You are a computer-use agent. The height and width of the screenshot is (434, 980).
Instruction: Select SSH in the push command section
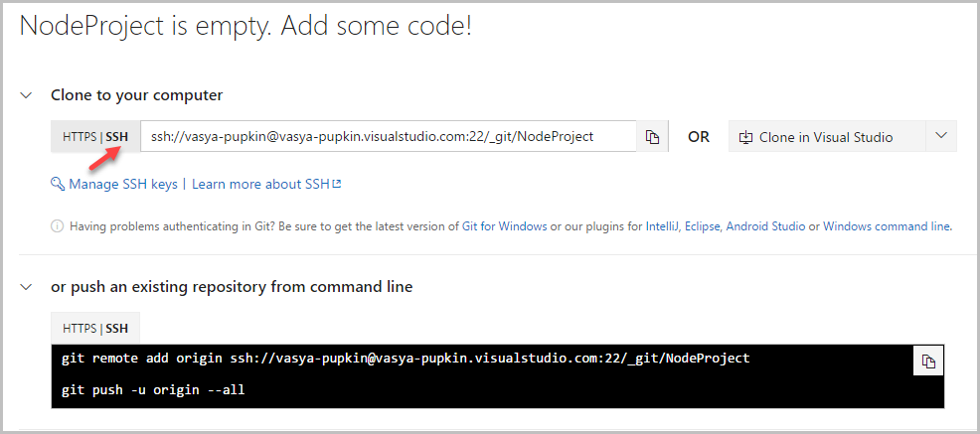pos(117,328)
